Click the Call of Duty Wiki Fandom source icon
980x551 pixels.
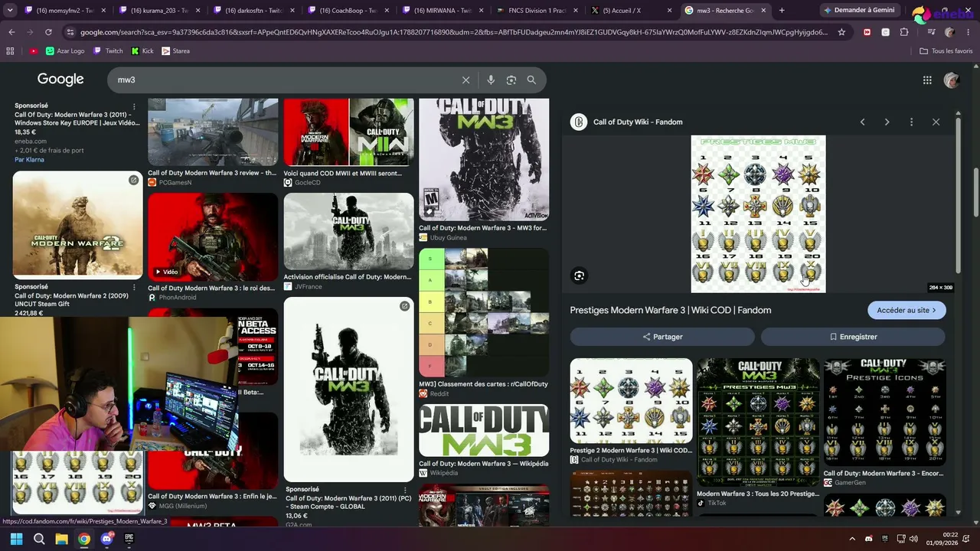tap(579, 122)
